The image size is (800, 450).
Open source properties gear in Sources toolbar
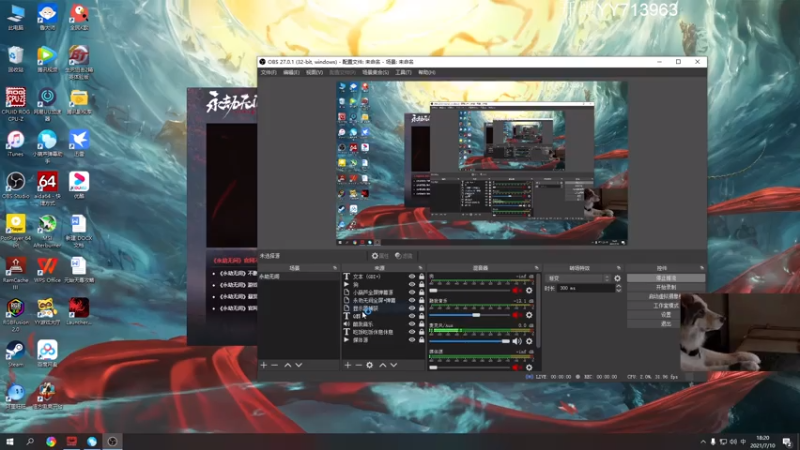coord(369,365)
